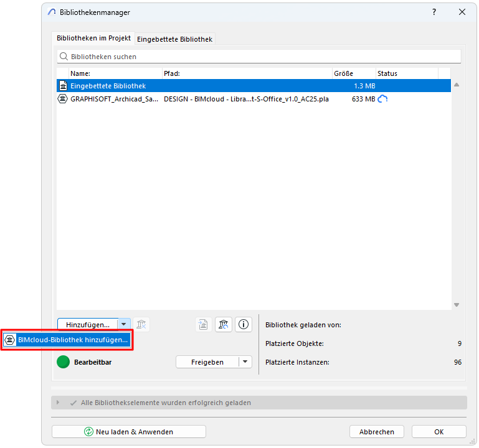Click the Freigeben button
Screen dimensions: 479x448
coord(207,362)
